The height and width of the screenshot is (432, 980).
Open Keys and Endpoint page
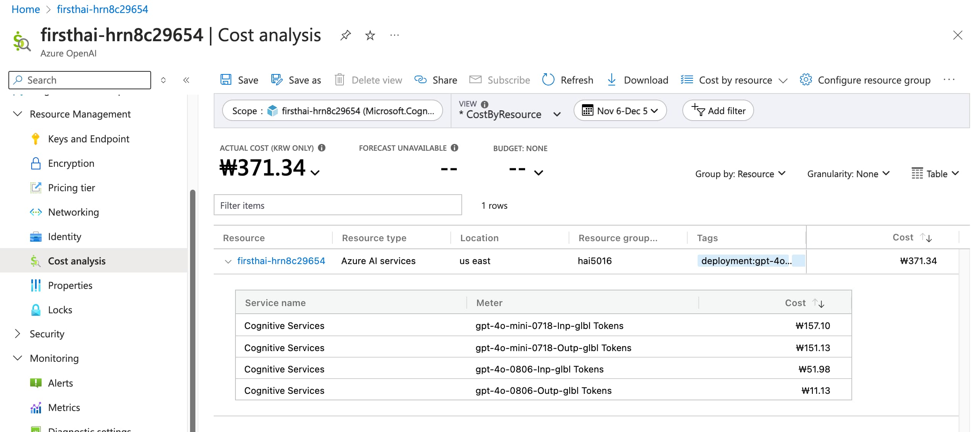pyautogui.click(x=89, y=139)
